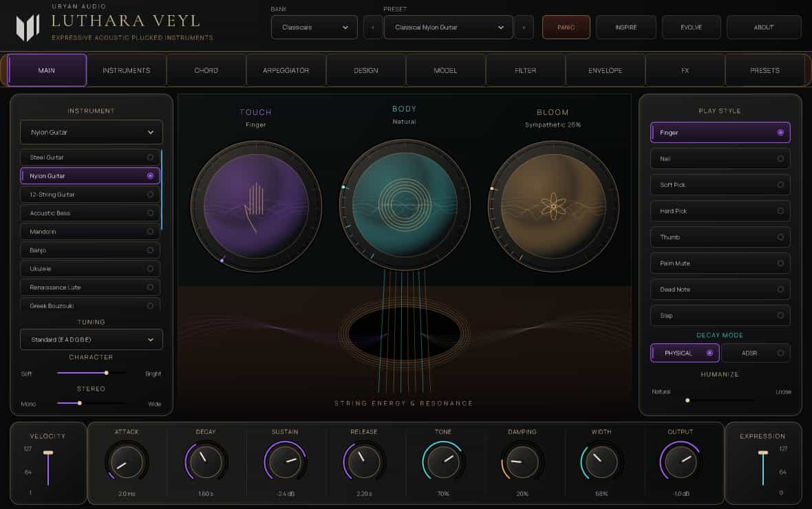Choose Thumb play style
The height and width of the screenshot is (509, 812).
pyautogui.click(x=720, y=237)
